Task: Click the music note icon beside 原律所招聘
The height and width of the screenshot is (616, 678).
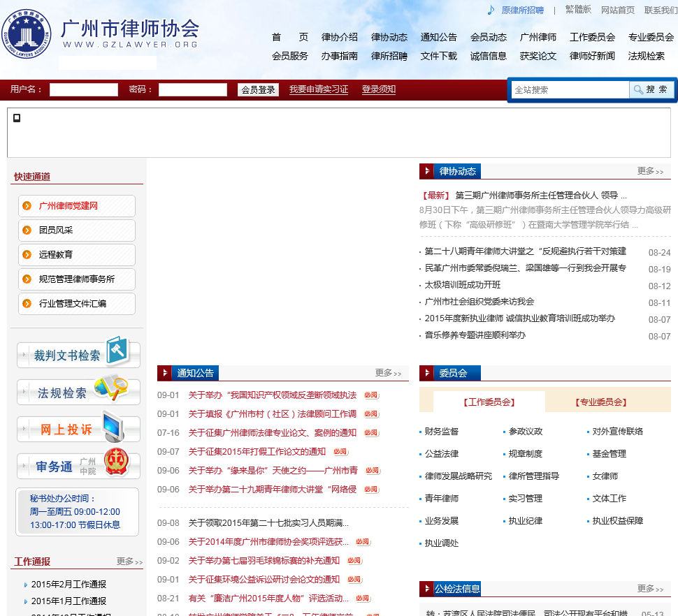Action: point(491,10)
